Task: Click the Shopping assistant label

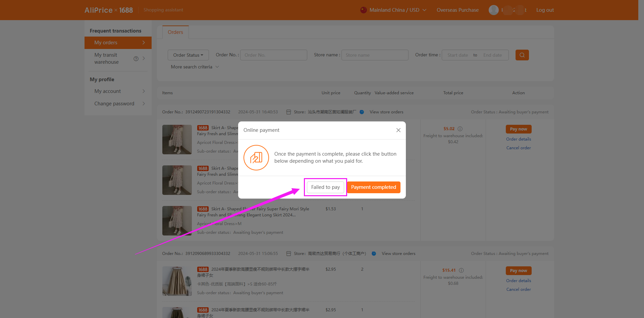Action: click(163, 10)
